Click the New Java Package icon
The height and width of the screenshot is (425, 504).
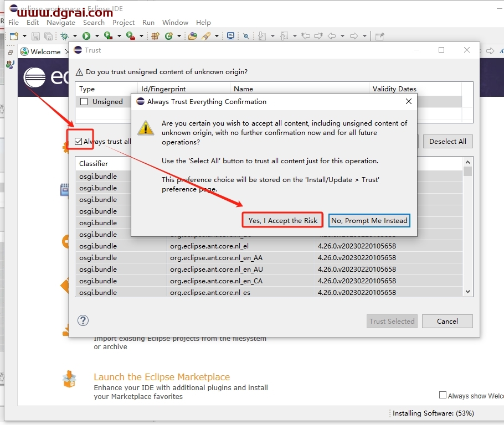[156, 36]
